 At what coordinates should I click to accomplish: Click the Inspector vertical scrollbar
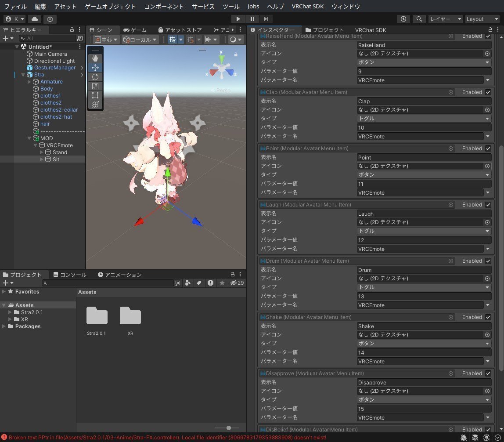click(x=501, y=257)
